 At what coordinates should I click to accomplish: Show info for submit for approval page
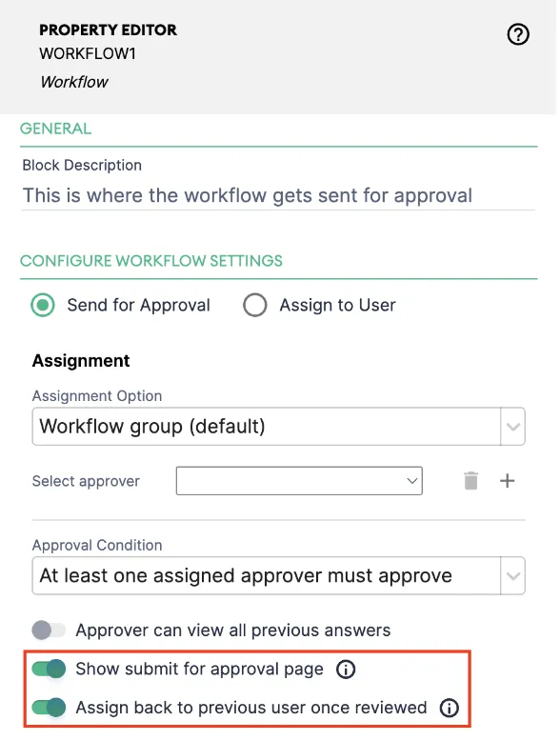tap(346, 670)
